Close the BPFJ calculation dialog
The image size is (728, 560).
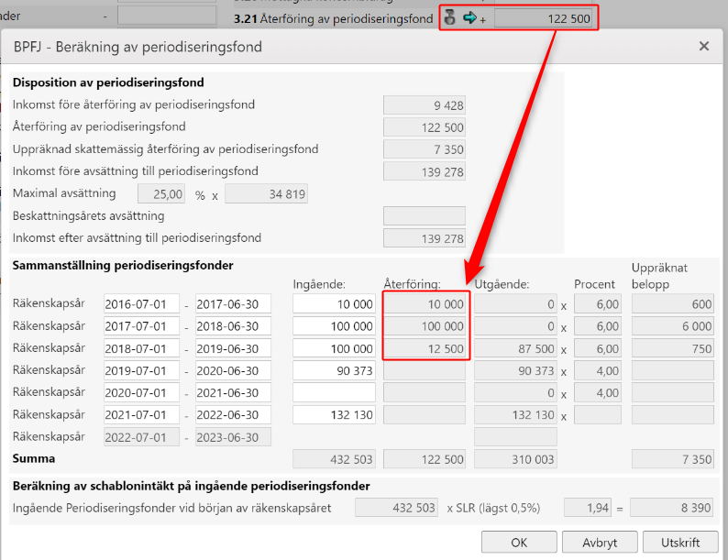(704, 46)
